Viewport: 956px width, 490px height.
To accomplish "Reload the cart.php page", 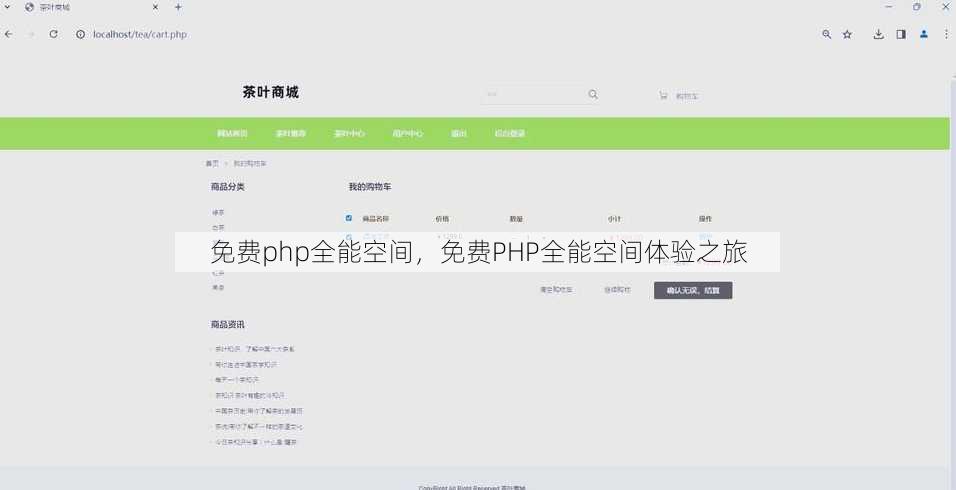I will [x=54, y=34].
